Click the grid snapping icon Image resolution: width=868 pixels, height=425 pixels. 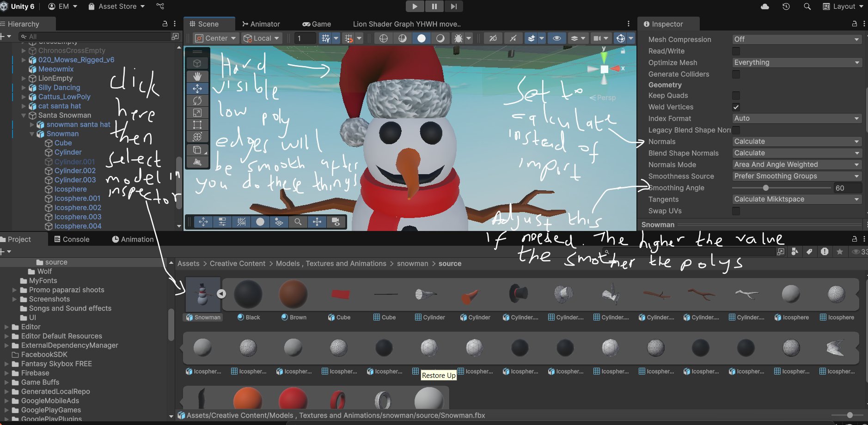tap(325, 38)
